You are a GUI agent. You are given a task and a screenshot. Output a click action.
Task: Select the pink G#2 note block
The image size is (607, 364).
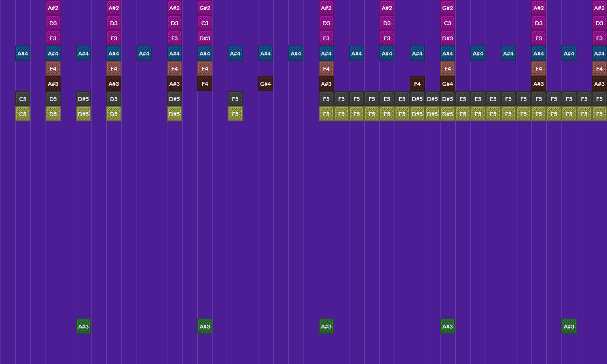pyautogui.click(x=204, y=8)
